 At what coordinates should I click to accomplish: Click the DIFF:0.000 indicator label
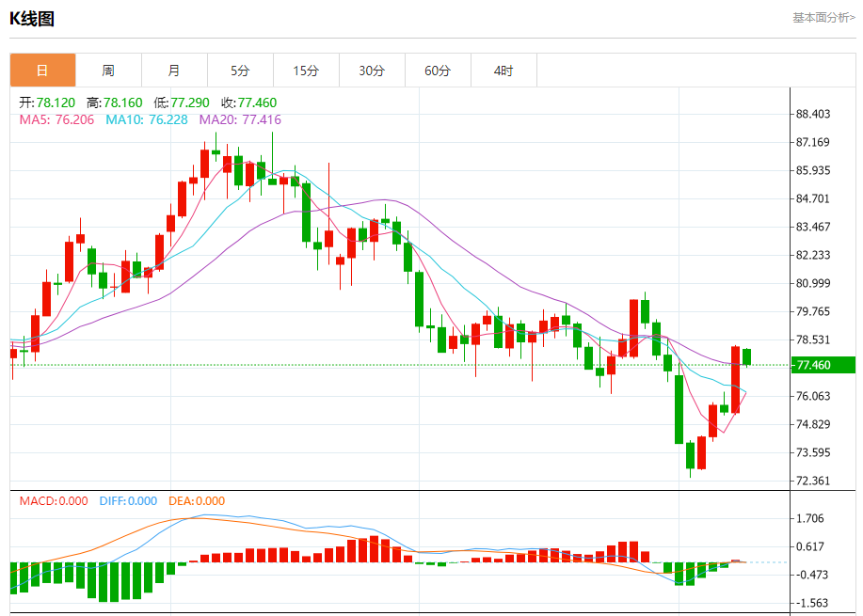coord(128,501)
